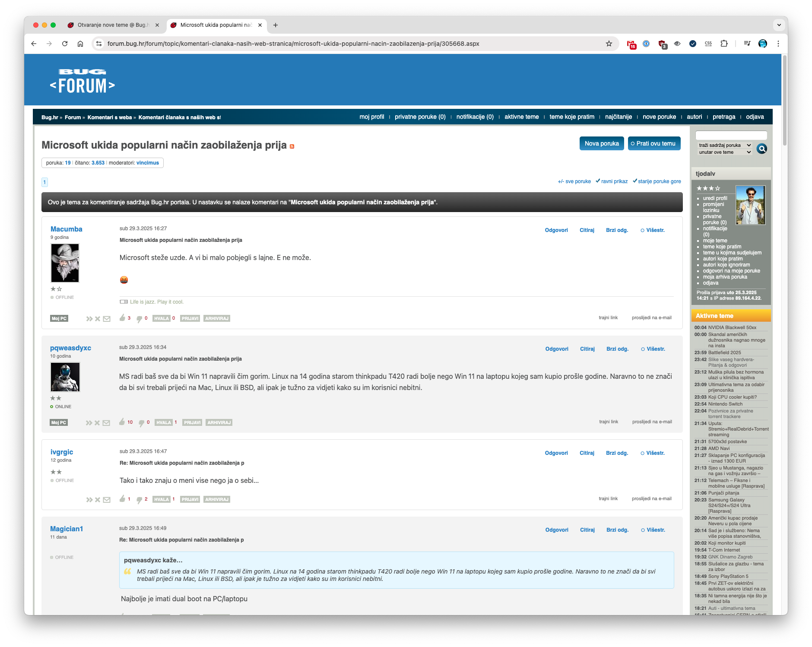Click the RSS feed icon beside topic title
The image size is (812, 647).
click(292, 146)
